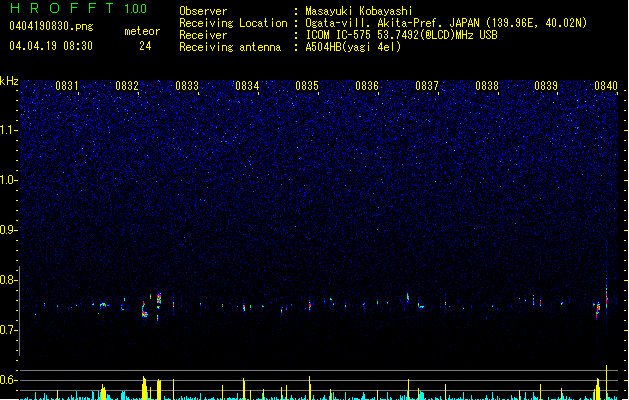
Task: Click the 0.9 frequency axis label
Action: click(8, 230)
